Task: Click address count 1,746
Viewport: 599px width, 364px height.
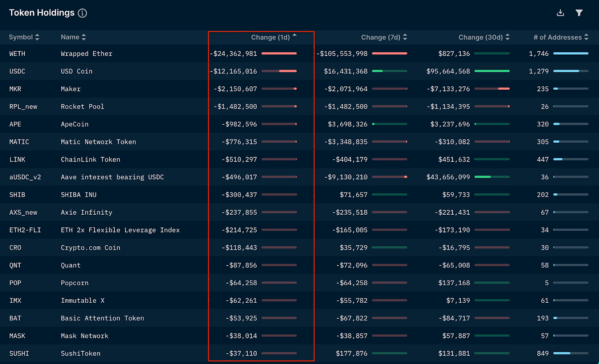Action: point(539,53)
